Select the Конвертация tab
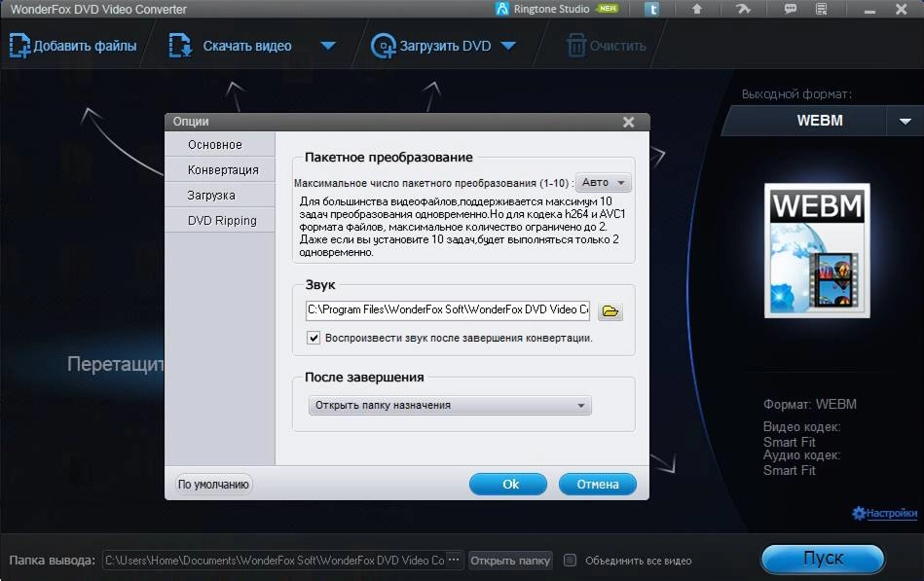Image resolution: width=924 pixels, height=581 pixels. (x=220, y=169)
